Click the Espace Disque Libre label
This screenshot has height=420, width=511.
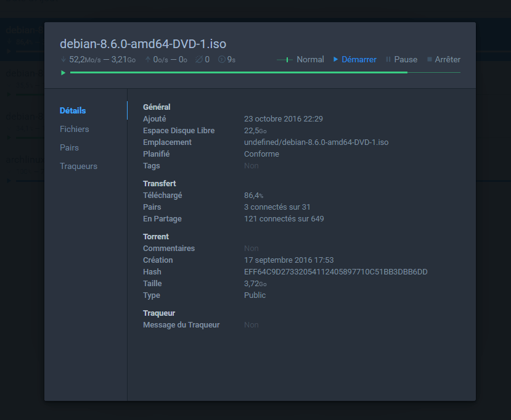[179, 130]
